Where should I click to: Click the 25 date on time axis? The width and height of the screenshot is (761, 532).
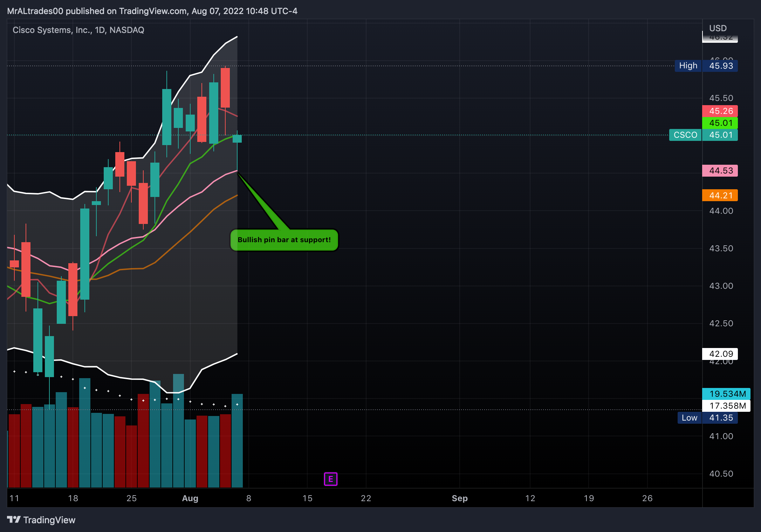pyautogui.click(x=131, y=498)
